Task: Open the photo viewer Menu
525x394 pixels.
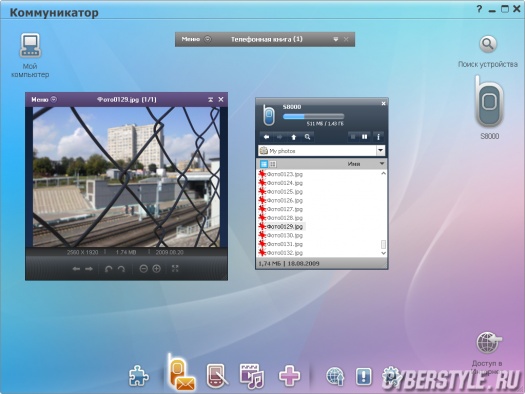Action: point(44,99)
